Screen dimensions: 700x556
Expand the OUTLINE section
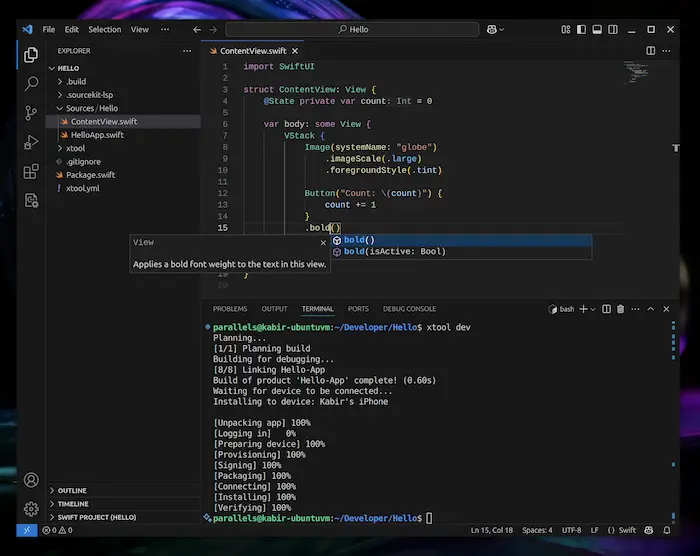tap(72, 491)
